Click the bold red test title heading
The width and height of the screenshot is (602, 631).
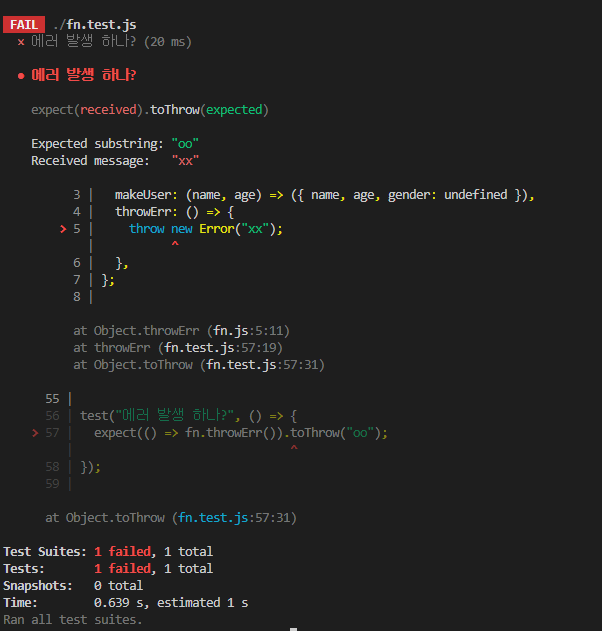[x=83, y=75]
